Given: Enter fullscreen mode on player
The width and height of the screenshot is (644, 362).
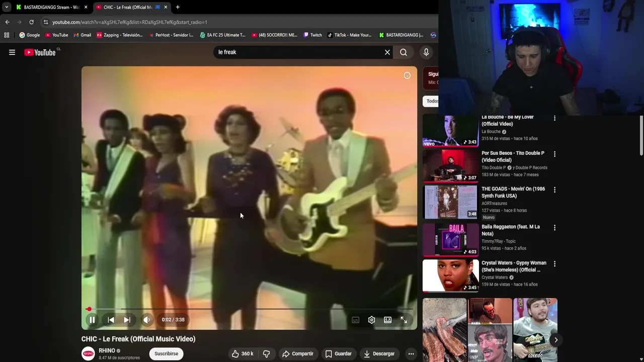Looking at the screenshot, I should tap(404, 320).
